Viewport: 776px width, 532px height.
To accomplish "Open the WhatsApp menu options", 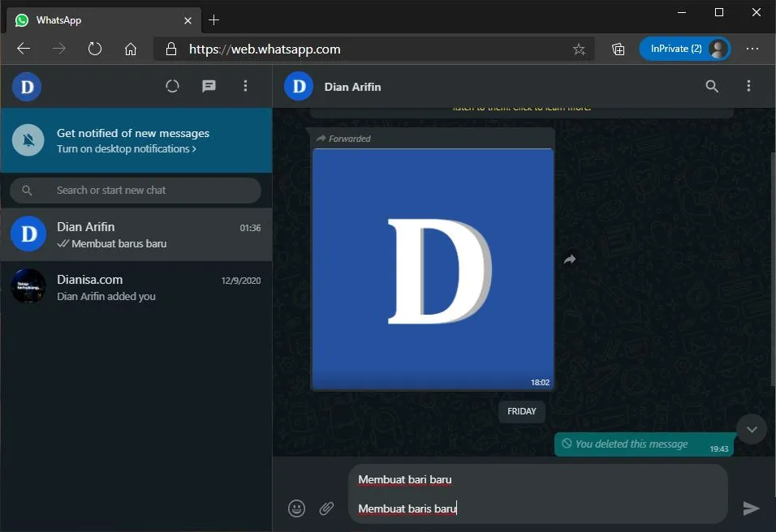I will 245,86.
